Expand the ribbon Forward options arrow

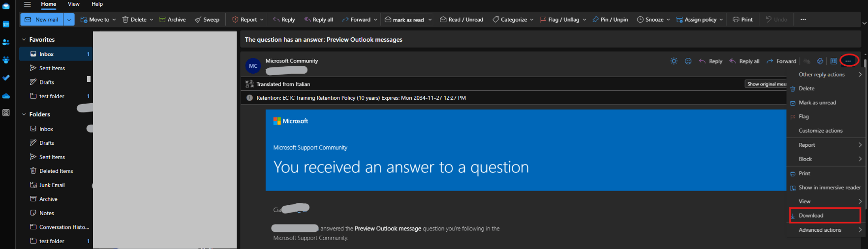[375, 20]
